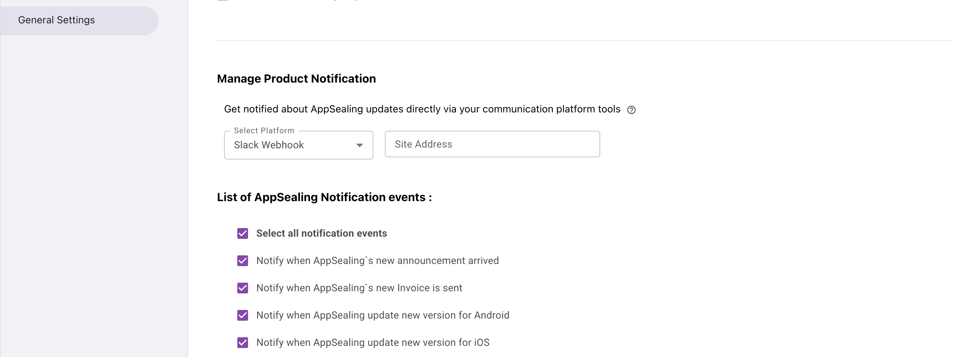Uncheck the Select all notification events checkbox

click(x=242, y=233)
